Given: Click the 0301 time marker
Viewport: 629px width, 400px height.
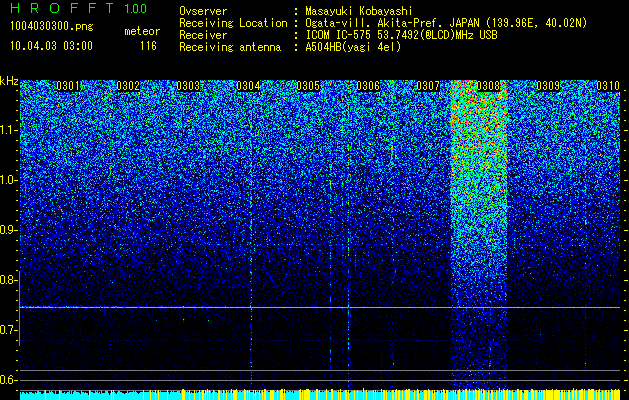Looking at the screenshot, I should [68, 86].
